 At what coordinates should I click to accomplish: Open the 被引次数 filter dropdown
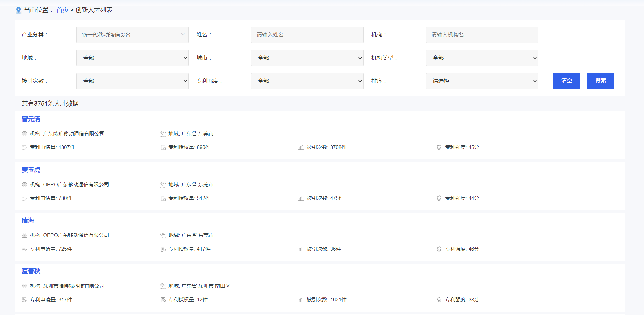pos(133,81)
